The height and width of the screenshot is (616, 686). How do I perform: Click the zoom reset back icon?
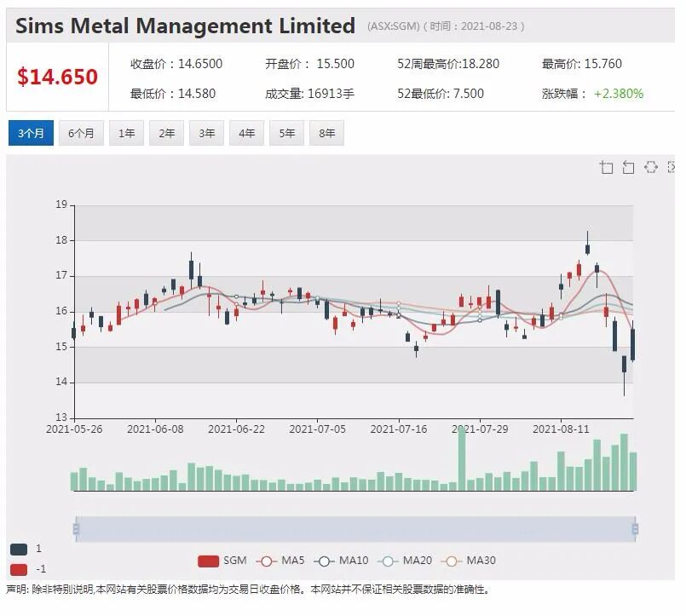click(x=628, y=167)
